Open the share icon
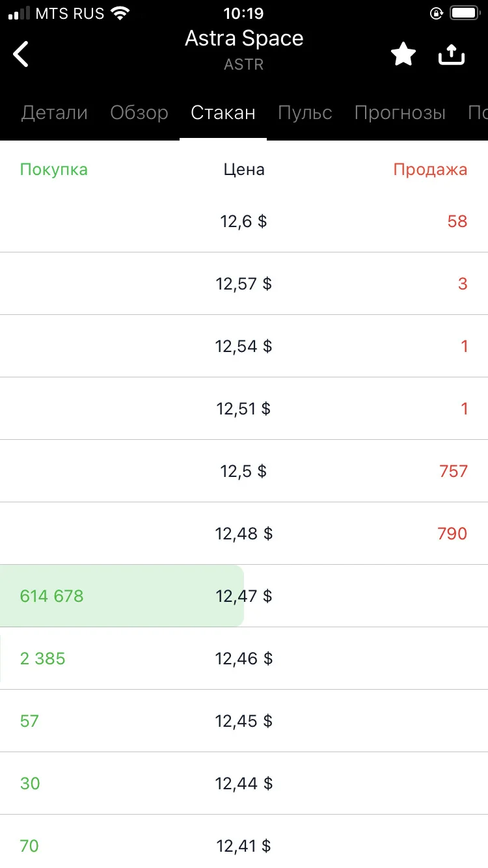The height and width of the screenshot is (868, 488). click(452, 55)
